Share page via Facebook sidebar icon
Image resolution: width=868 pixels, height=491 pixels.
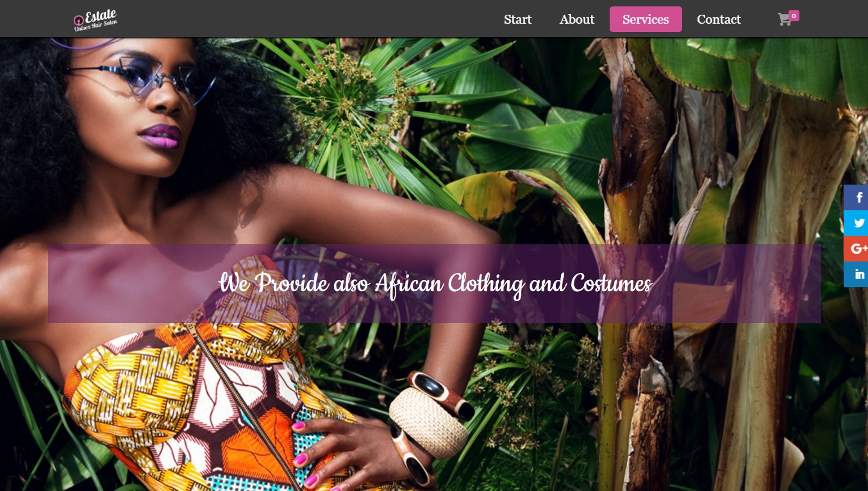[x=856, y=197]
